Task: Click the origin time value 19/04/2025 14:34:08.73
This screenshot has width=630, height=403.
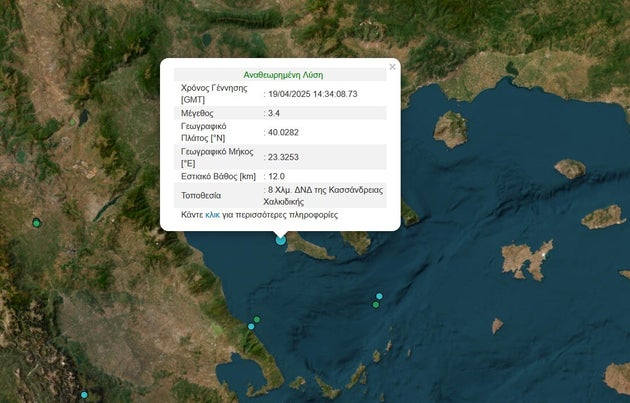Action: 312,94
